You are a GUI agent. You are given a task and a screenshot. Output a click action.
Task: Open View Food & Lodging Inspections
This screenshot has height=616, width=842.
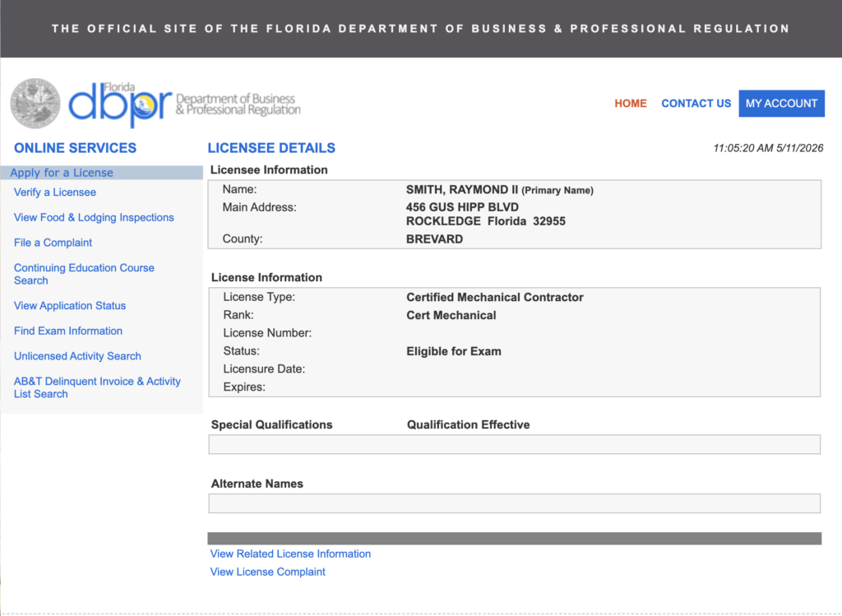94,217
